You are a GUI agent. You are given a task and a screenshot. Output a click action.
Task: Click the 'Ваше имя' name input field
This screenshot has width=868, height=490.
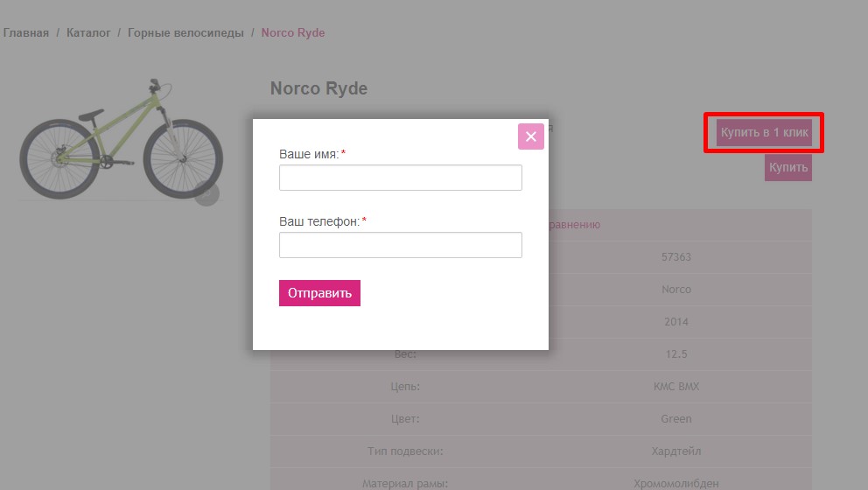coord(400,177)
